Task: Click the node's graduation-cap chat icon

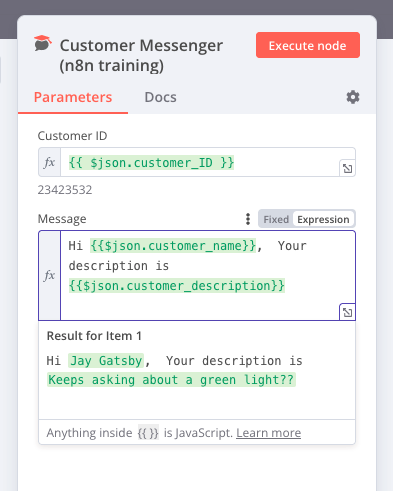Action: coord(43,43)
